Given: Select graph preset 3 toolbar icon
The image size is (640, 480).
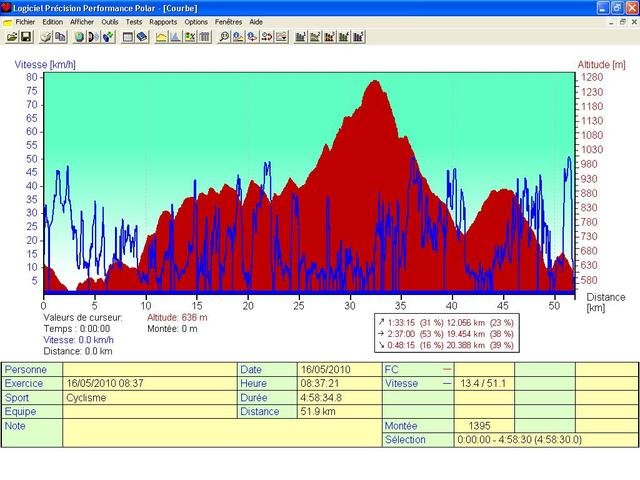Looking at the screenshot, I should pos(329,37).
